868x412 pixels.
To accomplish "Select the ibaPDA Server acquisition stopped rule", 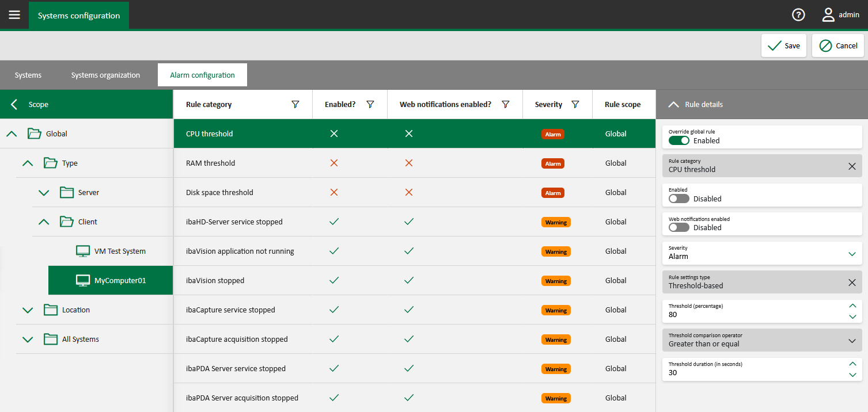I will point(415,398).
